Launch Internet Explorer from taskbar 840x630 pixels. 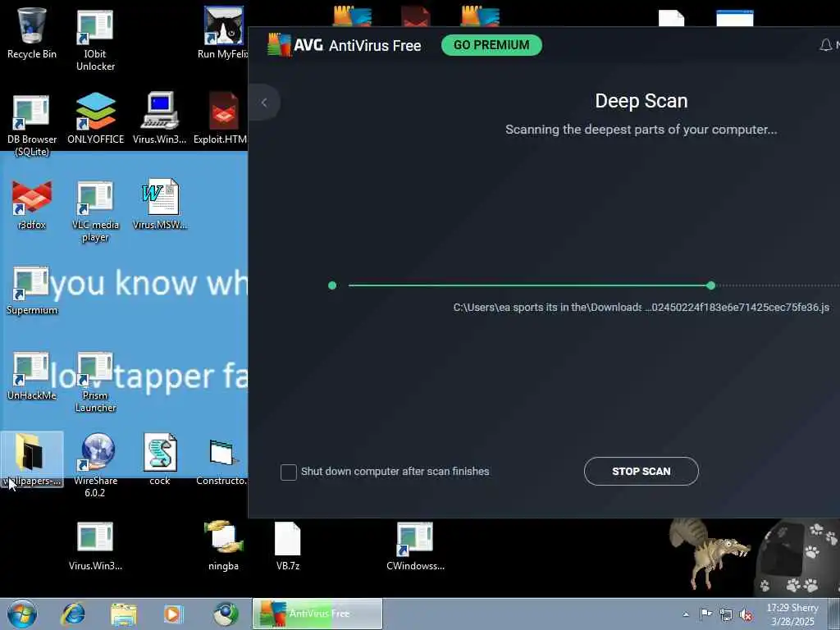pyautogui.click(x=73, y=614)
